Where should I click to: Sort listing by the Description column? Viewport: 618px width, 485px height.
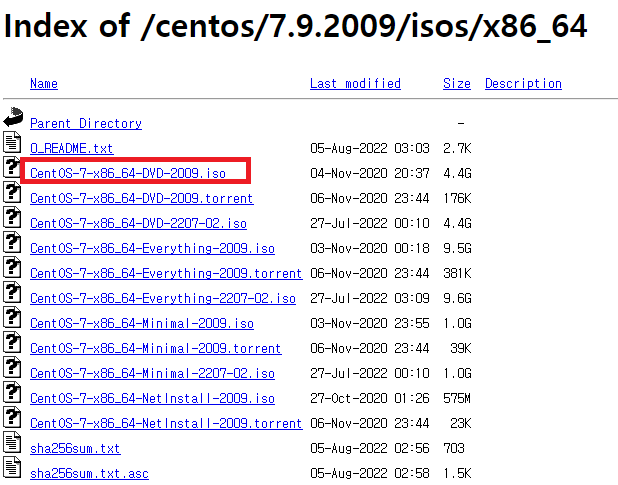[523, 84]
